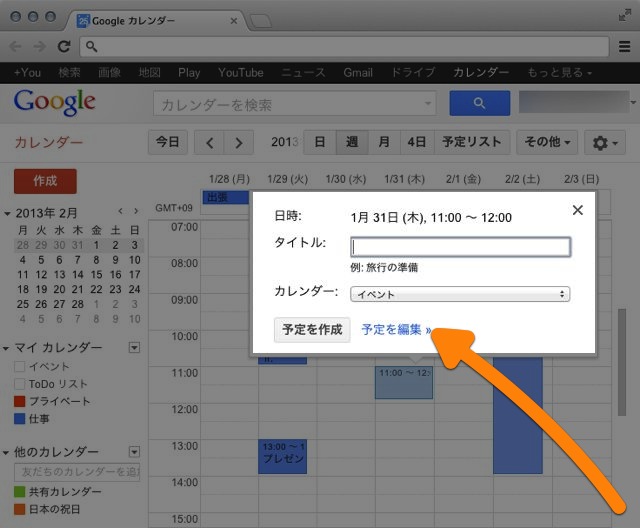Click the fullscreen arrows icon
The height and width of the screenshot is (528, 640).
pos(624,15)
